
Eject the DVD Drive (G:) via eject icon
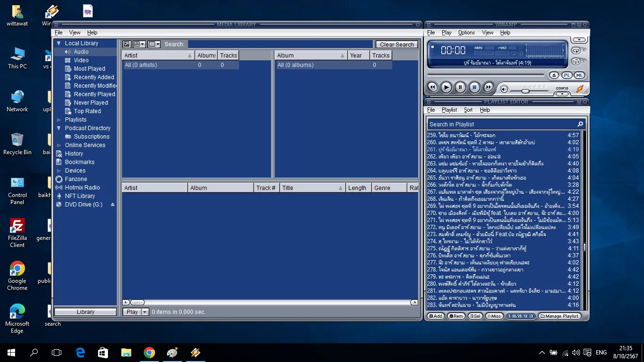113,205
